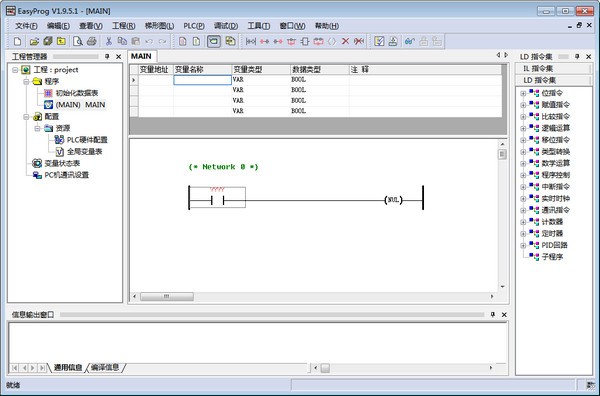This screenshot has height=396, width=600.
Task: Click the empty 变量名称 input cell
Action: click(x=202, y=80)
